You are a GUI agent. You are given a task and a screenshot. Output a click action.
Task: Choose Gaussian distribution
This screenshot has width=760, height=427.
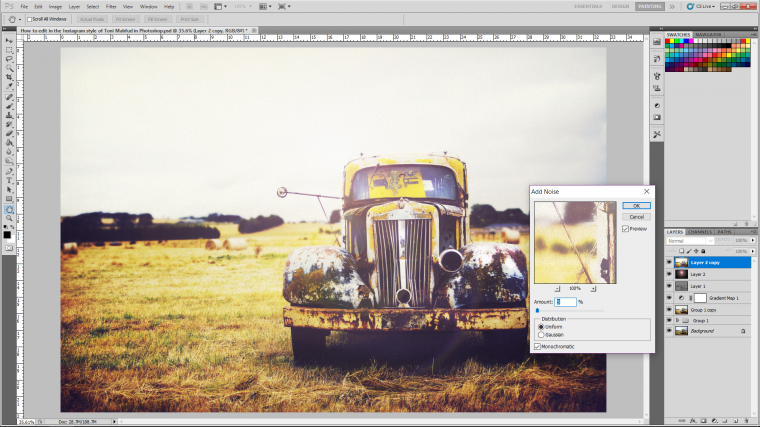coord(541,335)
